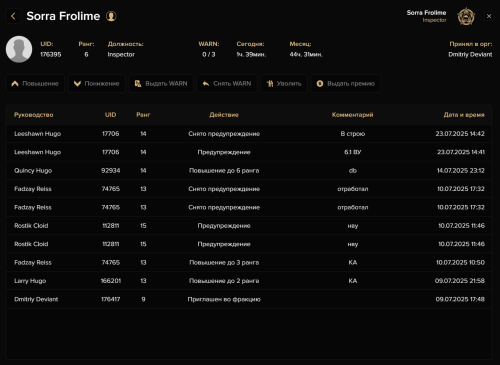Select the Dmitriy Deviant table row
500x365 pixels.
pos(249,299)
